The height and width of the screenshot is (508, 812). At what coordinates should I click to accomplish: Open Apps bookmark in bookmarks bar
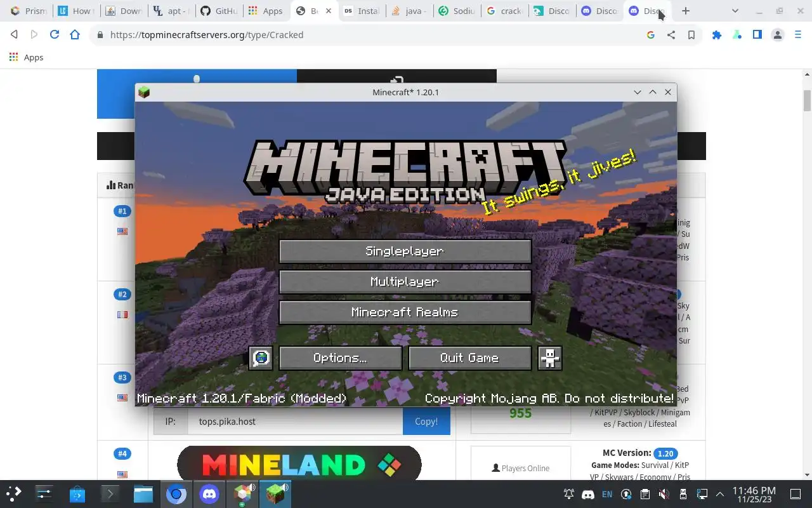[27, 57]
